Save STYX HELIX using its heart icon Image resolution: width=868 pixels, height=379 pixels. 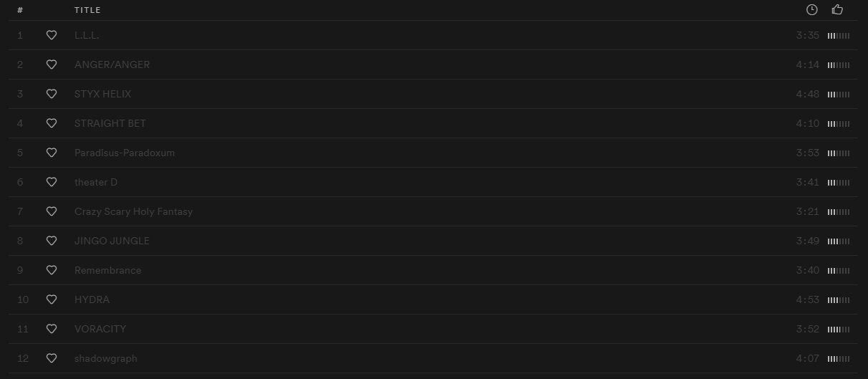pyautogui.click(x=52, y=94)
